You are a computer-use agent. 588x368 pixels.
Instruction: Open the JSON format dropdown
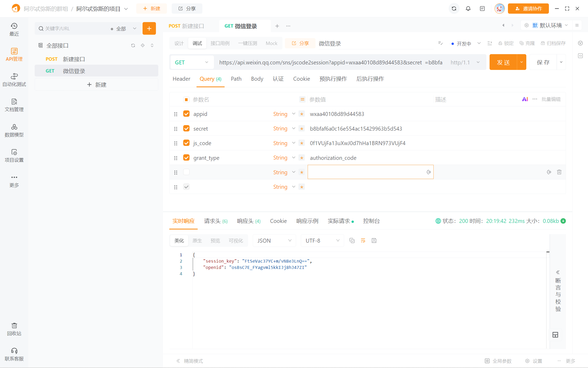[x=274, y=241]
